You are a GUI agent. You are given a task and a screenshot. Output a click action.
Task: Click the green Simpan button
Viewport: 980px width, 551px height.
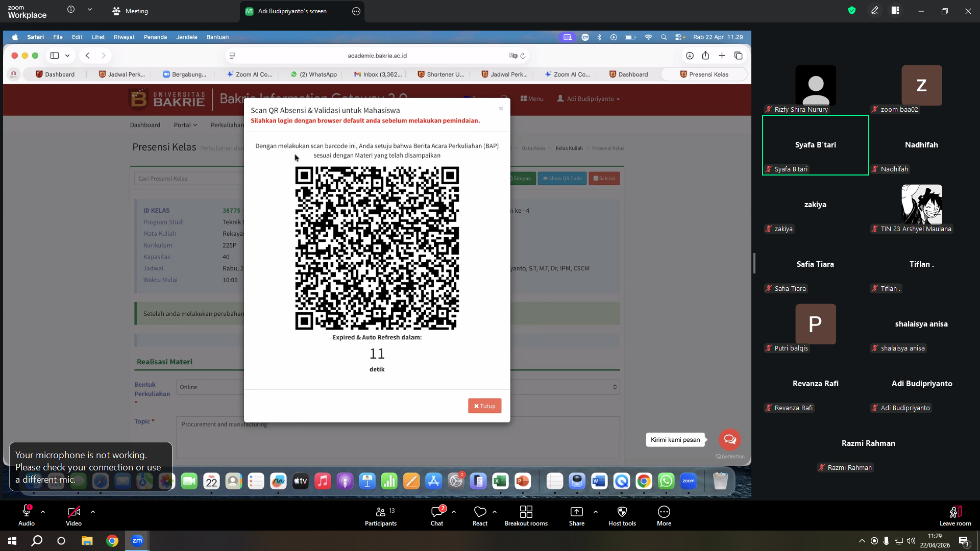point(522,179)
